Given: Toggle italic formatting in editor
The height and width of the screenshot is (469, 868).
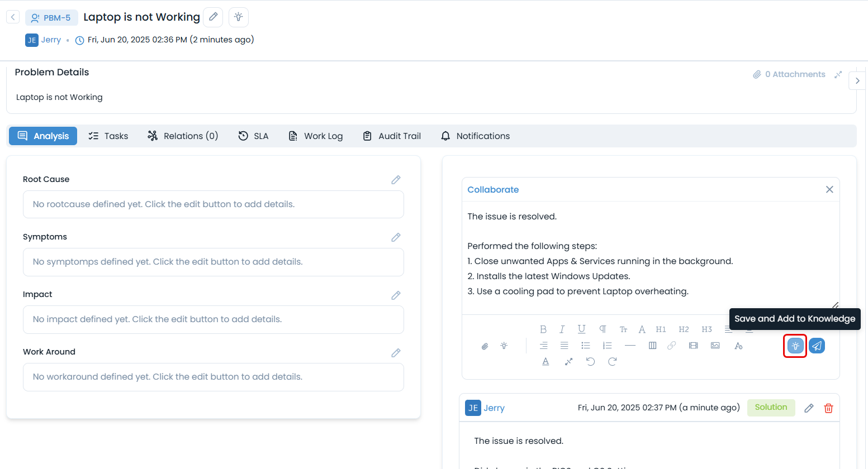Looking at the screenshot, I should pos(562,329).
